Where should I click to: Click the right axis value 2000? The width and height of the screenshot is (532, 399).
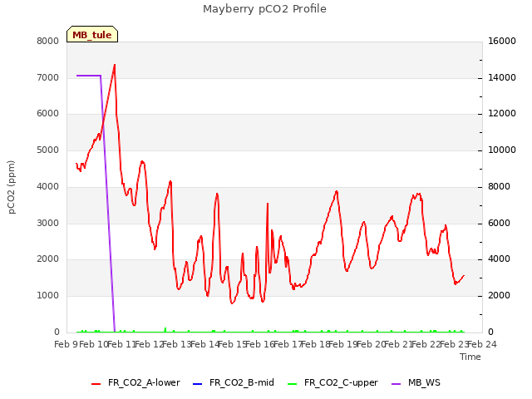[499, 296]
